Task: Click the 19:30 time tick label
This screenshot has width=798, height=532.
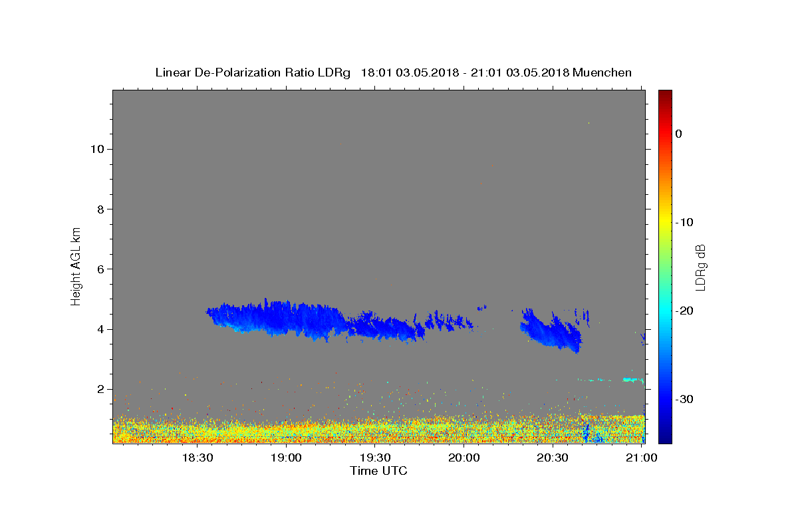Action: [x=375, y=458]
